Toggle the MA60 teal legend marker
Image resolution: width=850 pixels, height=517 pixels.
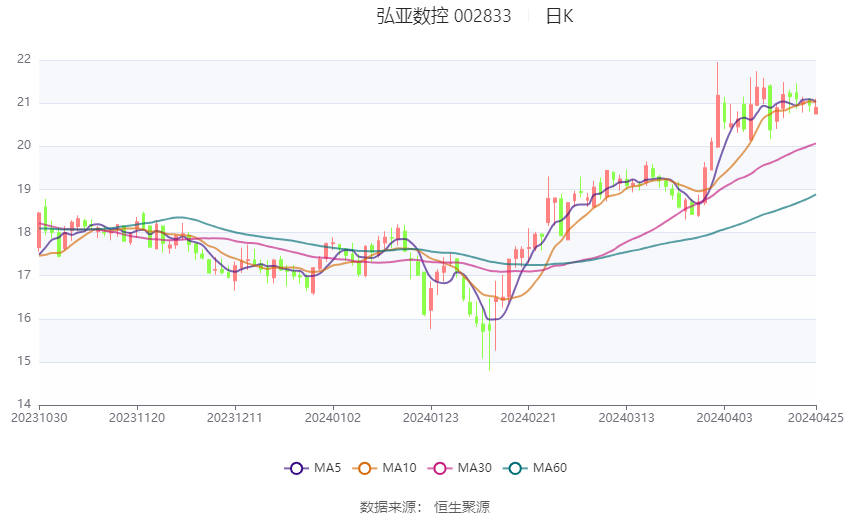[513, 468]
